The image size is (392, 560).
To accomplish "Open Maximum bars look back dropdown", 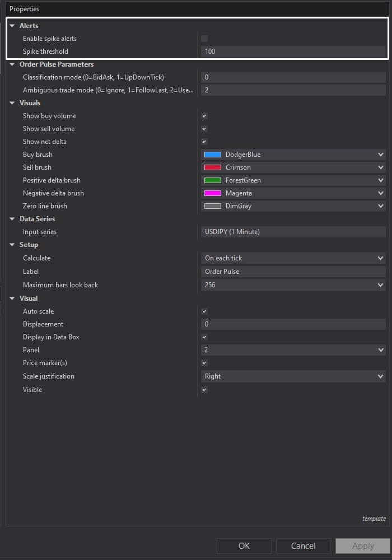I will tap(380, 285).
